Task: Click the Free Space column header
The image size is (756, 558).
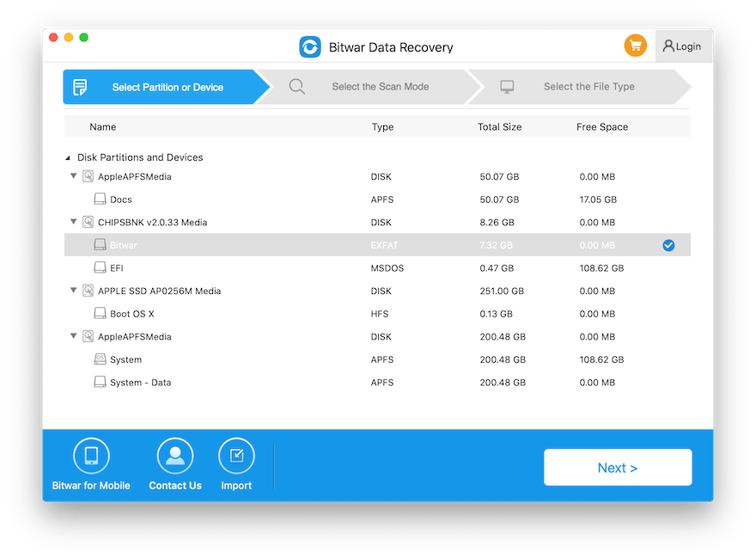Action: click(601, 127)
